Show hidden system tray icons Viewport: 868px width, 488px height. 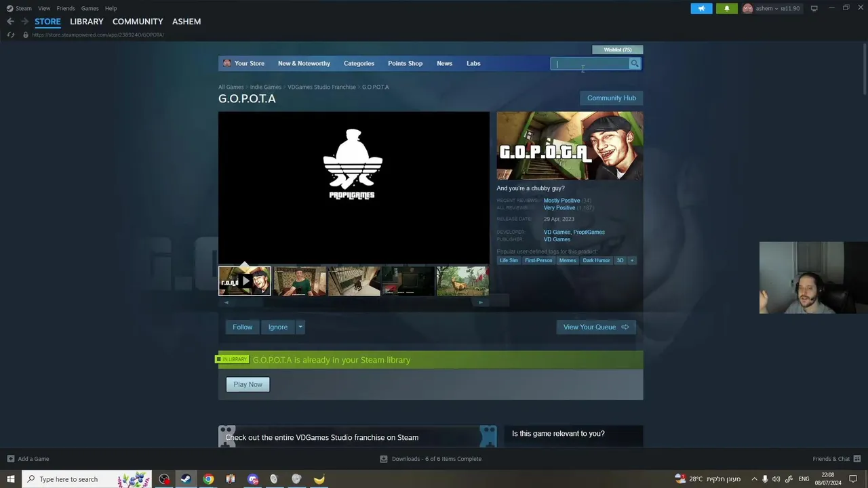pyautogui.click(x=753, y=479)
